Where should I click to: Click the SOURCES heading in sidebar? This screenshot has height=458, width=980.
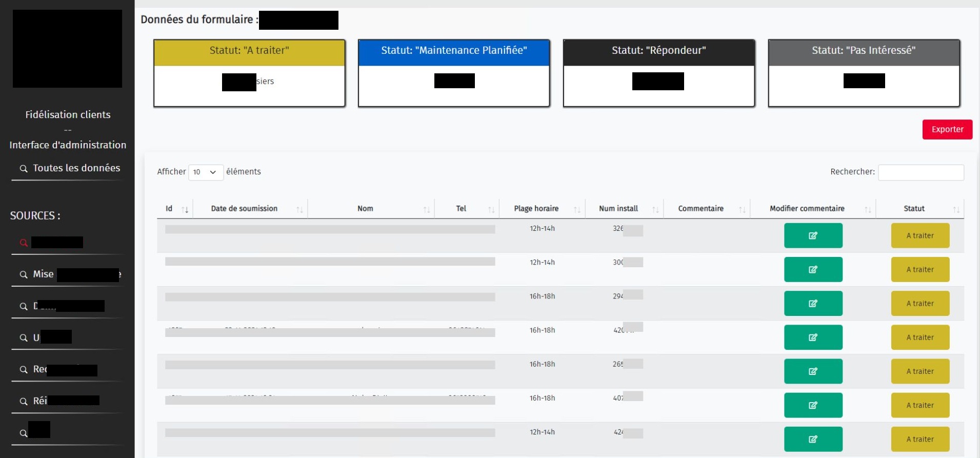[35, 216]
